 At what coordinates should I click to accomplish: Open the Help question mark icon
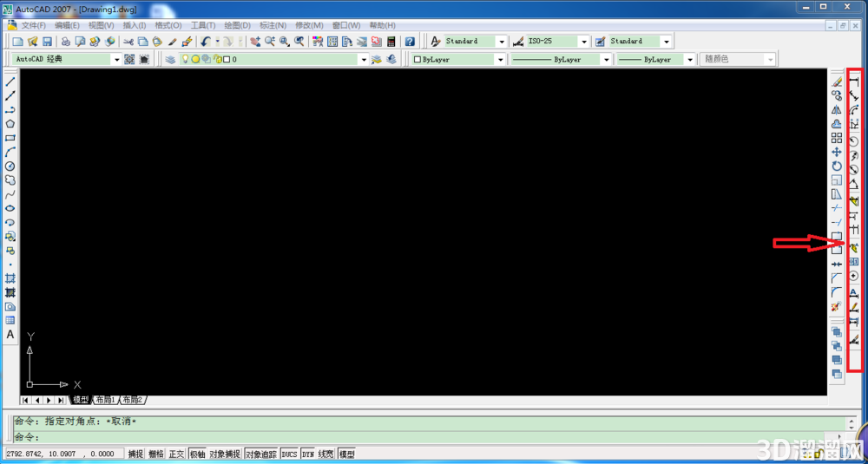tap(410, 42)
